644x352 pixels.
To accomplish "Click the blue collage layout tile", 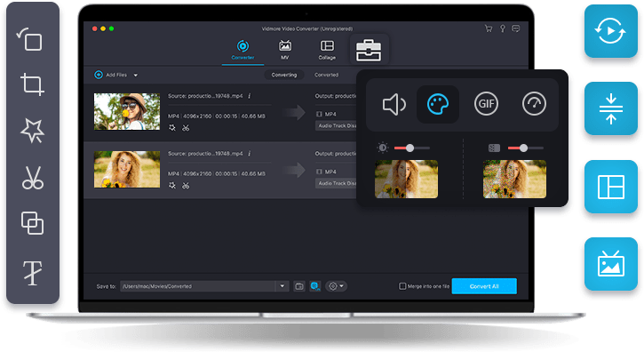I will tap(611, 187).
